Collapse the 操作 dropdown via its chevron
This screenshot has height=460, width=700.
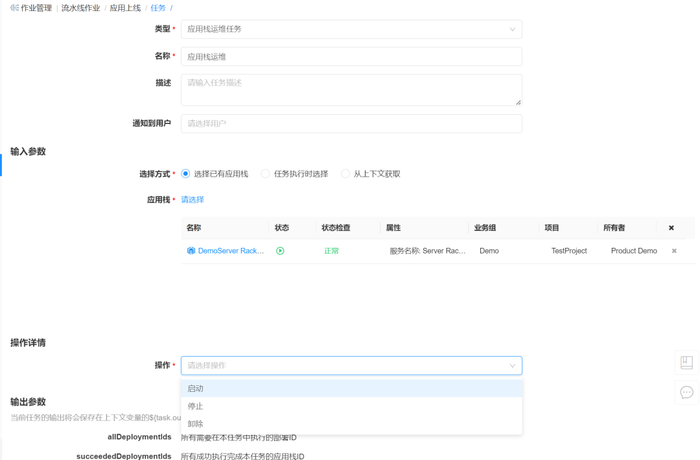(512, 366)
